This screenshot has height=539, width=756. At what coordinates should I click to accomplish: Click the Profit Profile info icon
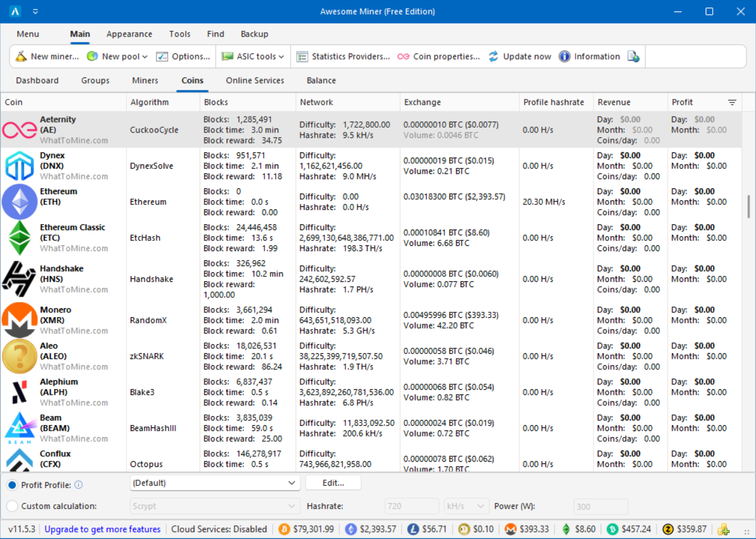click(78, 485)
